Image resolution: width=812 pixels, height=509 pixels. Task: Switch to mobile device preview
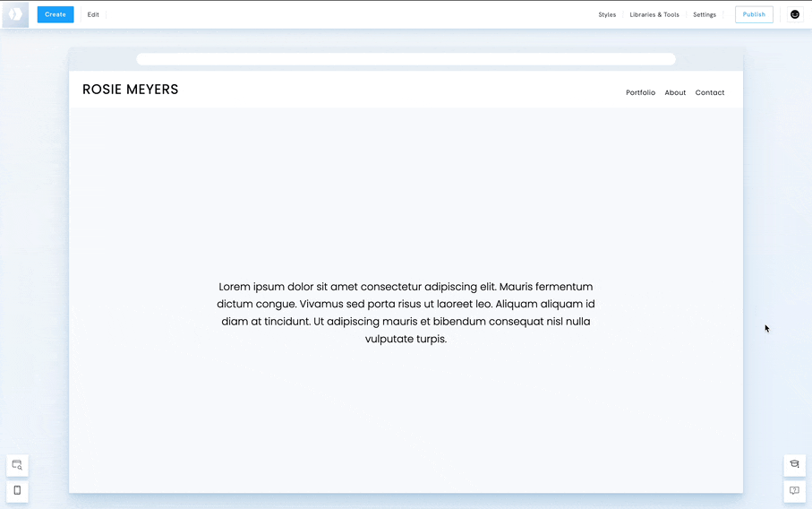tap(17, 491)
